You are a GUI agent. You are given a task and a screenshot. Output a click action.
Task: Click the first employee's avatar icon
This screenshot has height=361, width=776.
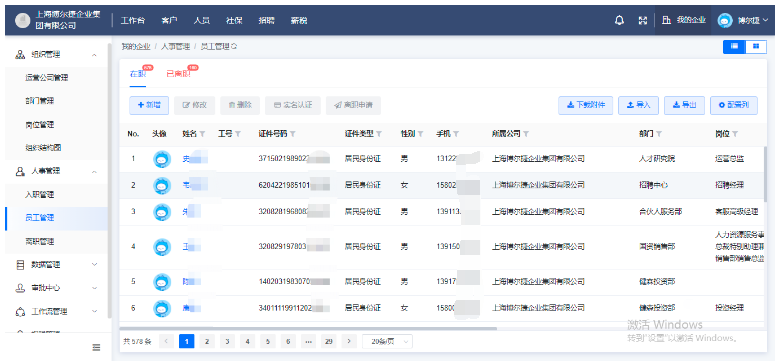(x=161, y=159)
